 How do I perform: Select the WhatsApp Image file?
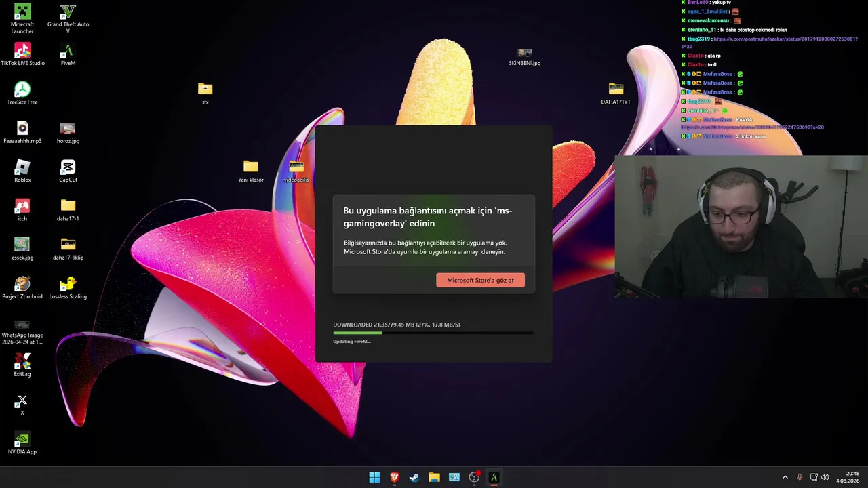pyautogui.click(x=22, y=332)
